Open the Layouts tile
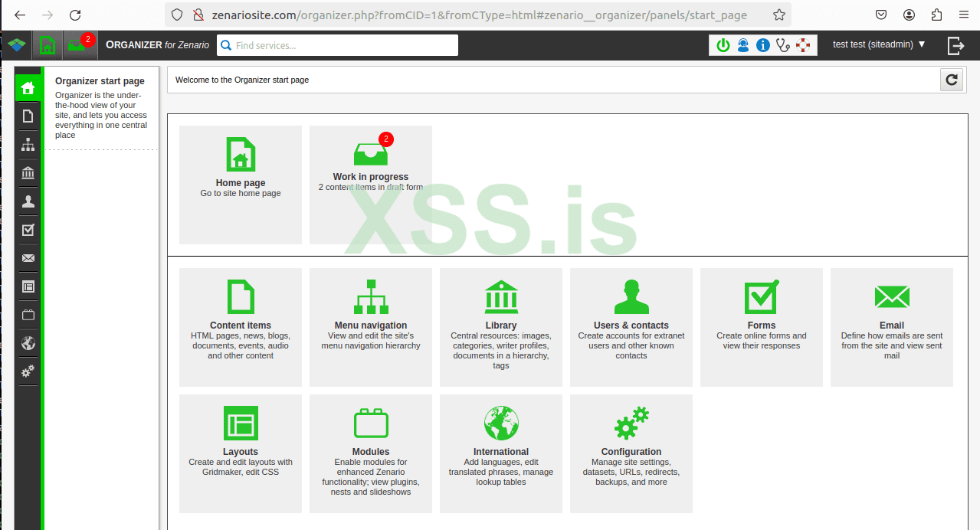 click(x=241, y=453)
